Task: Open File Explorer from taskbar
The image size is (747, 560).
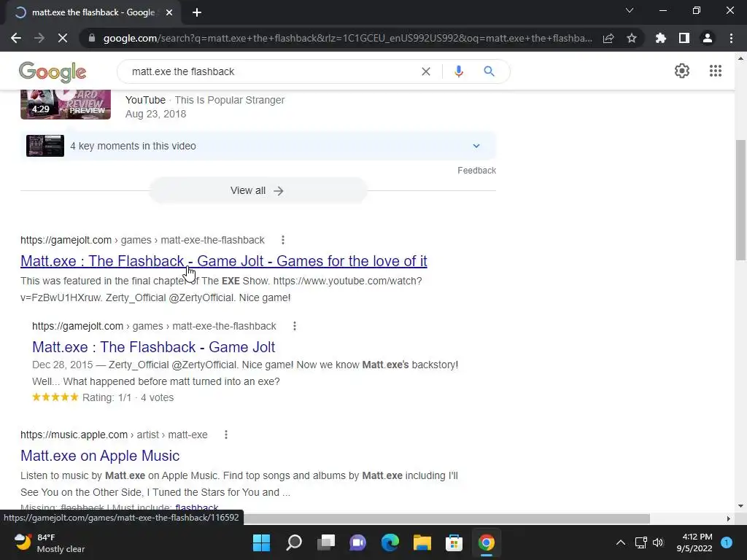Action: click(x=422, y=542)
